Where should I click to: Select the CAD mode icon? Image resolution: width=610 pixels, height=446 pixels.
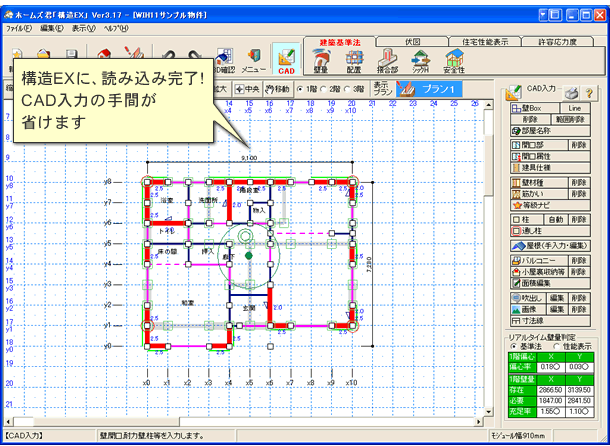point(286,59)
